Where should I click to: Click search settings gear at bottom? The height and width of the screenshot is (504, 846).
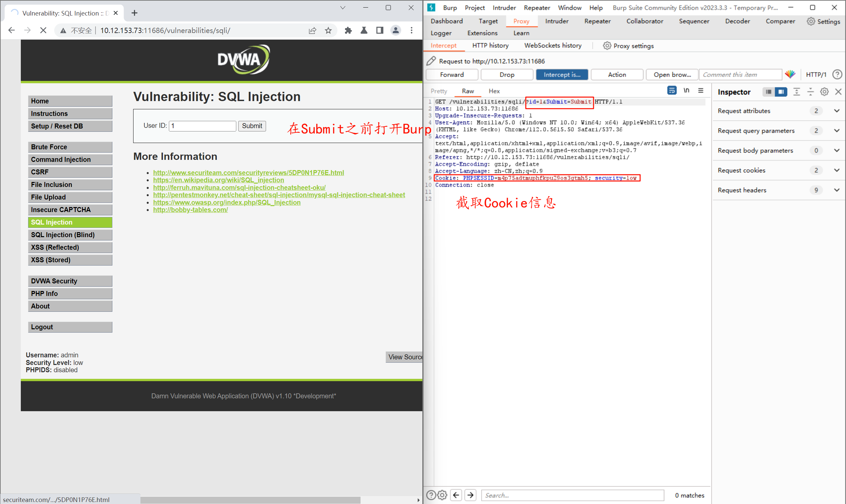[442, 495]
